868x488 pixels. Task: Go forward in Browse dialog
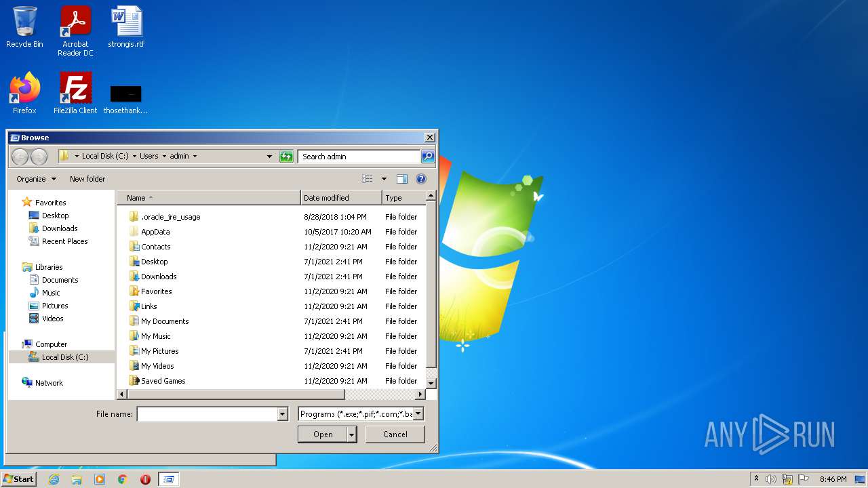39,157
